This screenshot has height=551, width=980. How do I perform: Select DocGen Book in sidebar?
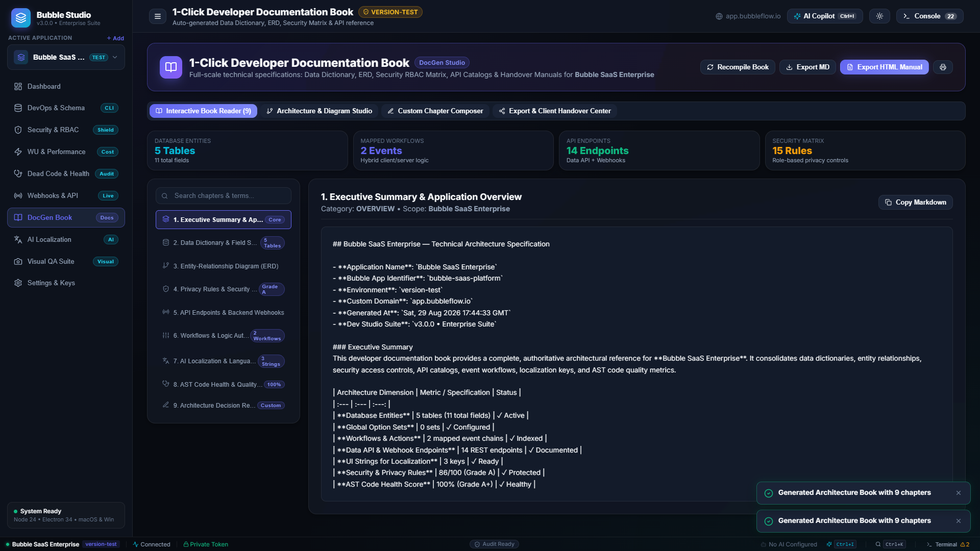point(66,218)
